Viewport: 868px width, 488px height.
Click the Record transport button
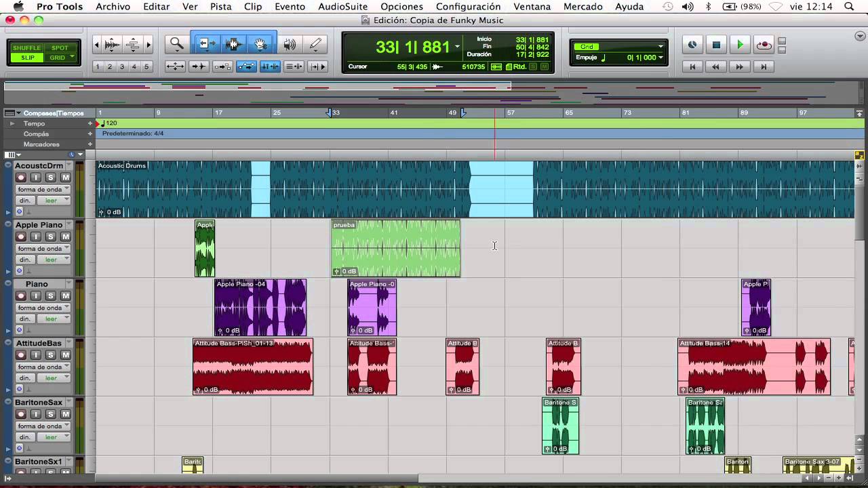pyautogui.click(x=764, y=45)
